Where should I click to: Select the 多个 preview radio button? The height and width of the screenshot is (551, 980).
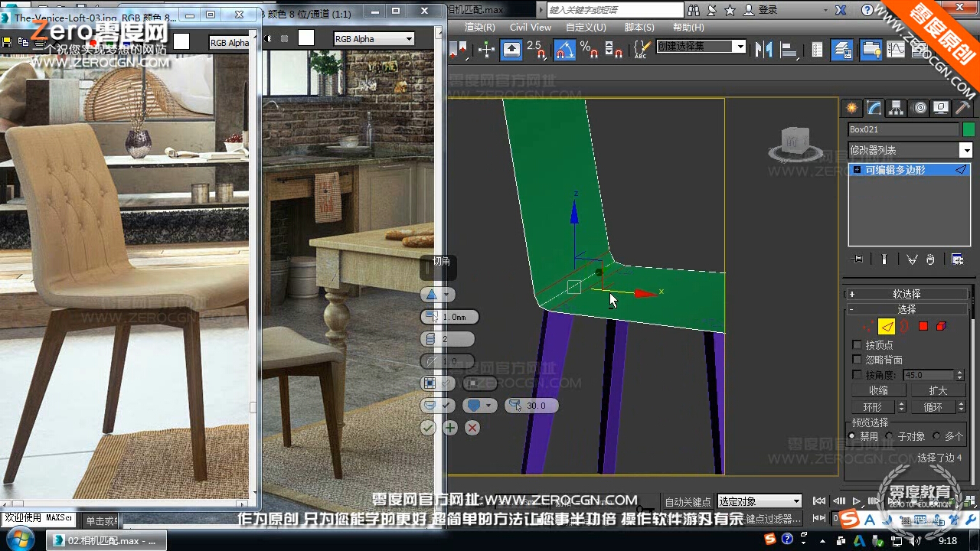tap(936, 436)
